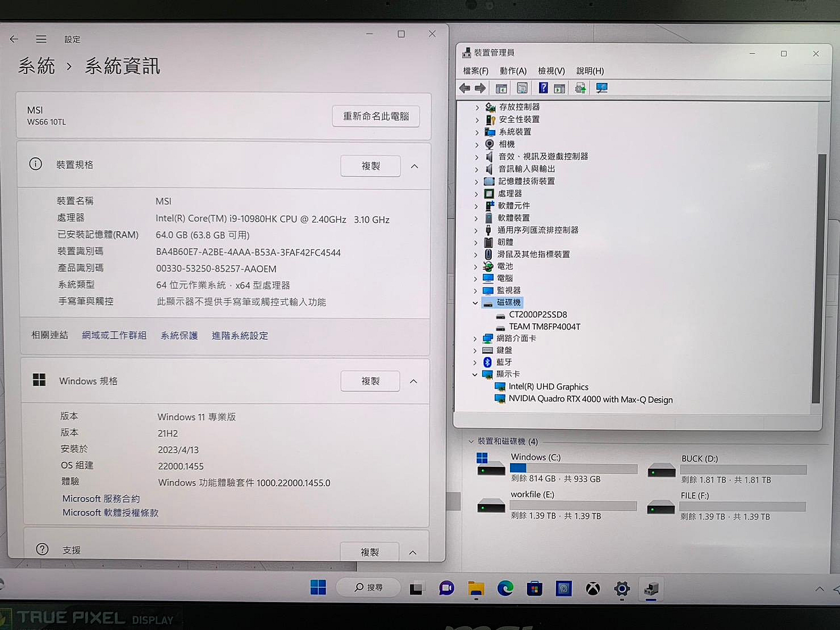Open Microsoft 服務合約 link
The image size is (840, 630).
tap(101, 499)
